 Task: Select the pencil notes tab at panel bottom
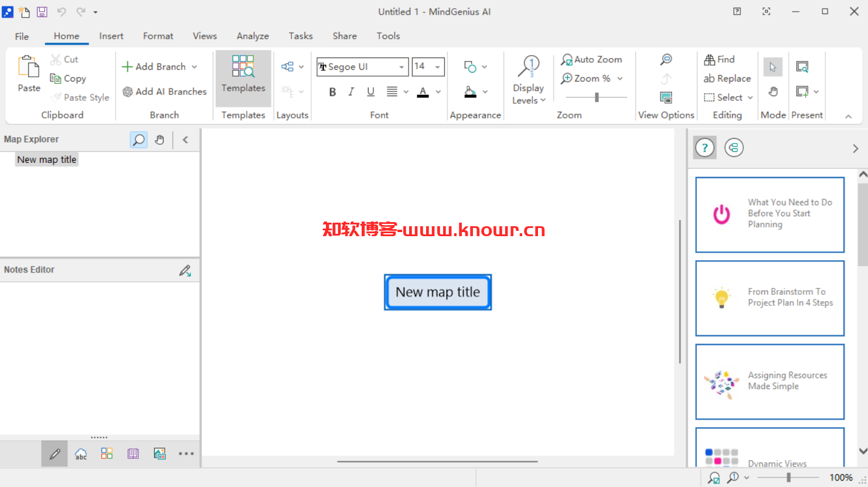tap(55, 454)
